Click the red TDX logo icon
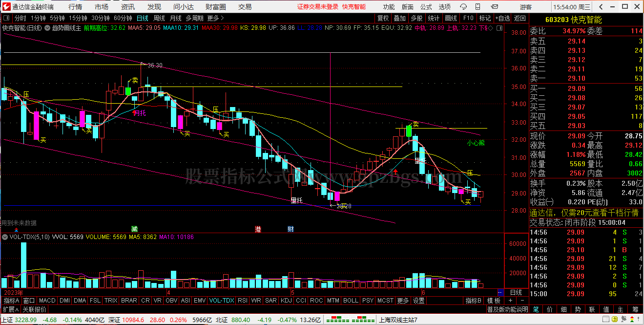The width and height of the screenshot is (644, 325). 5,7
